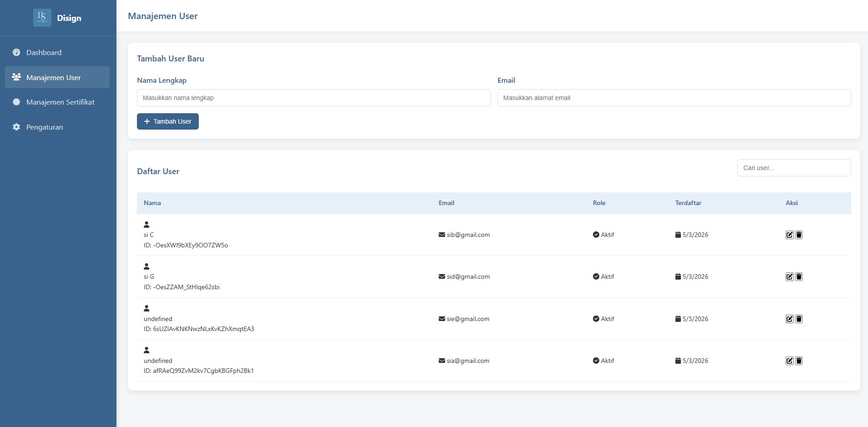Click the Dashboard sidebar icon
This screenshot has width=868, height=427.
point(15,52)
